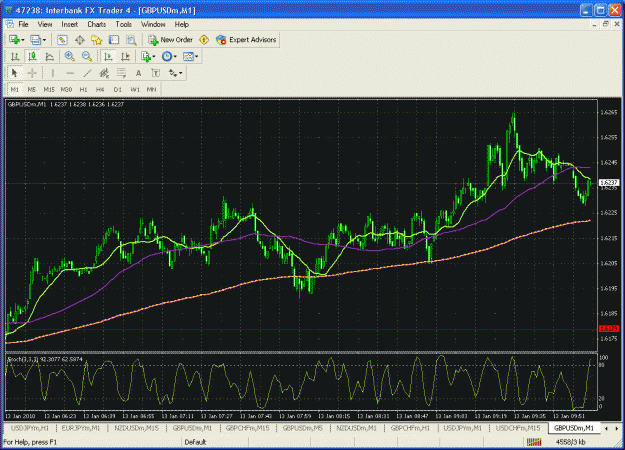Image resolution: width=625 pixels, height=450 pixels.
Task: Switch to the GBPCHFm,M15 chart tab
Action: [248, 428]
